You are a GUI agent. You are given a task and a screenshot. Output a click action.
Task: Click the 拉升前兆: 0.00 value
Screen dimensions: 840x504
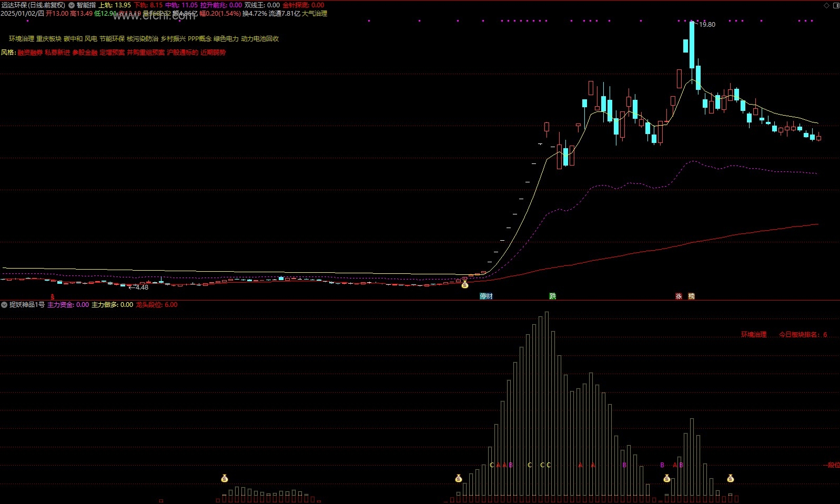[x=221, y=5]
